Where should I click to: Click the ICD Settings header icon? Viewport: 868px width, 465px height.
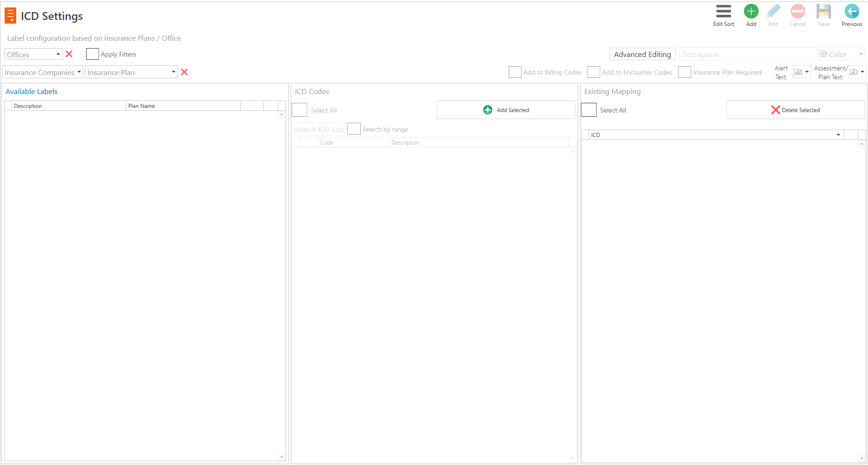10,15
